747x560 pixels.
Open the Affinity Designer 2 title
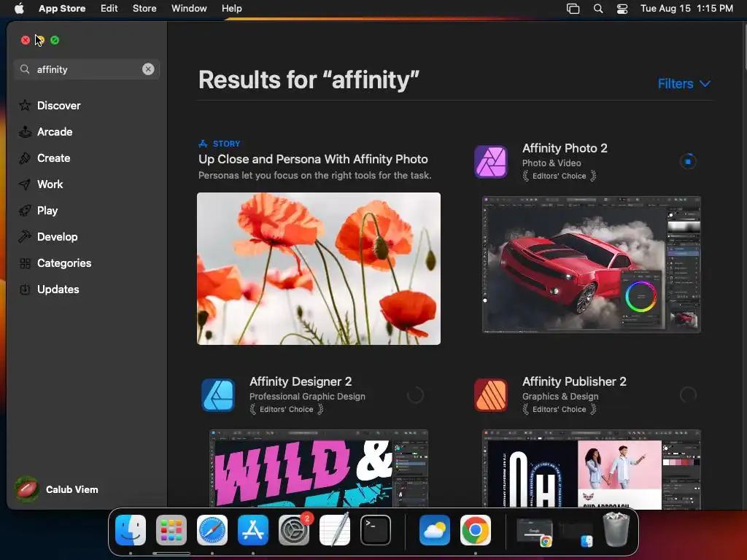click(301, 381)
